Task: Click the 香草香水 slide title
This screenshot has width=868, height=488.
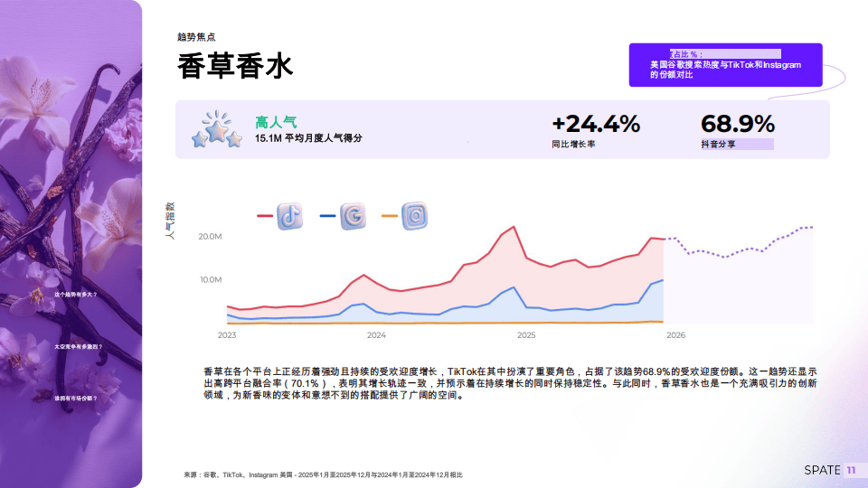Action: 235,67
